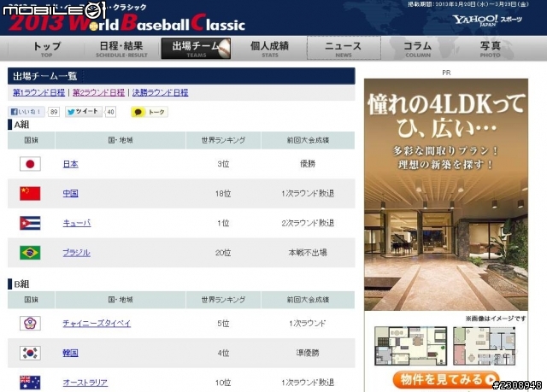The height and width of the screenshot is (392, 547).
Task: Open the 写真 PHOTO tab
Action: click(x=490, y=49)
